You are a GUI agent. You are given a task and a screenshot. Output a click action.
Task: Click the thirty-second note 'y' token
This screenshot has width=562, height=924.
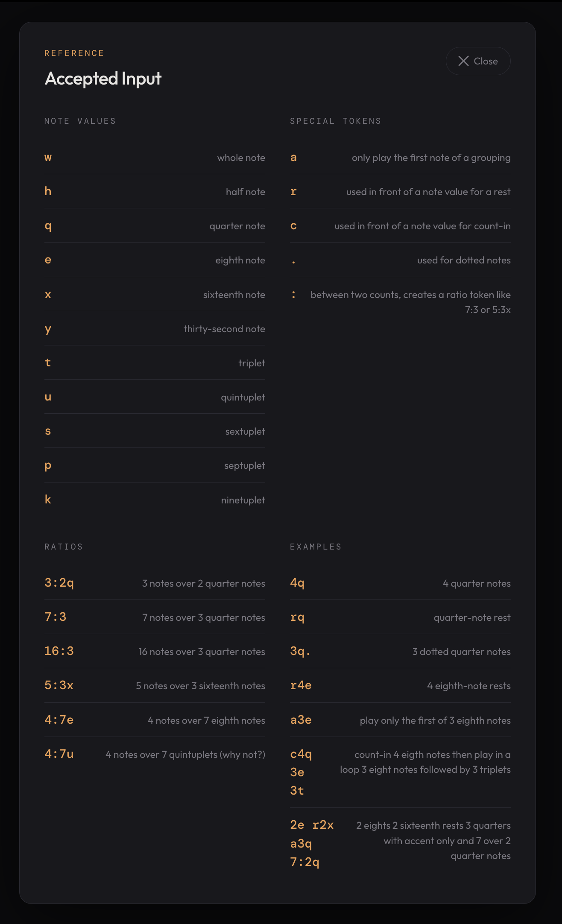point(48,329)
